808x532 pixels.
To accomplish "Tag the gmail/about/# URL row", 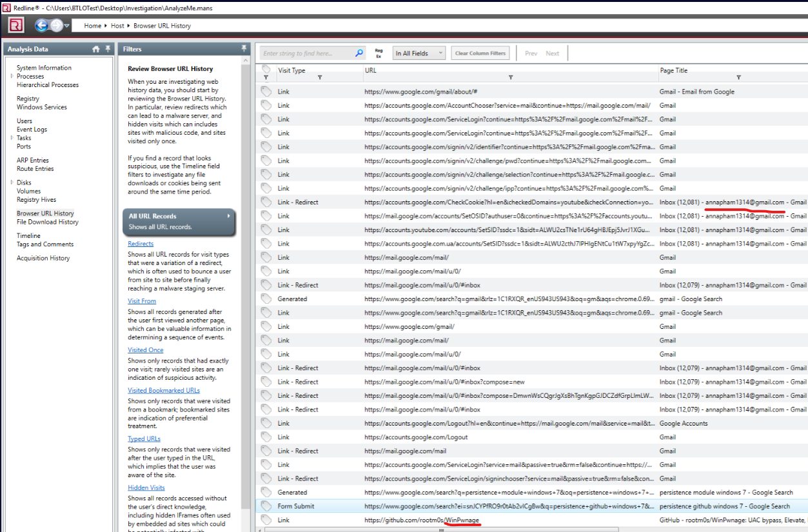I will 266,92.
